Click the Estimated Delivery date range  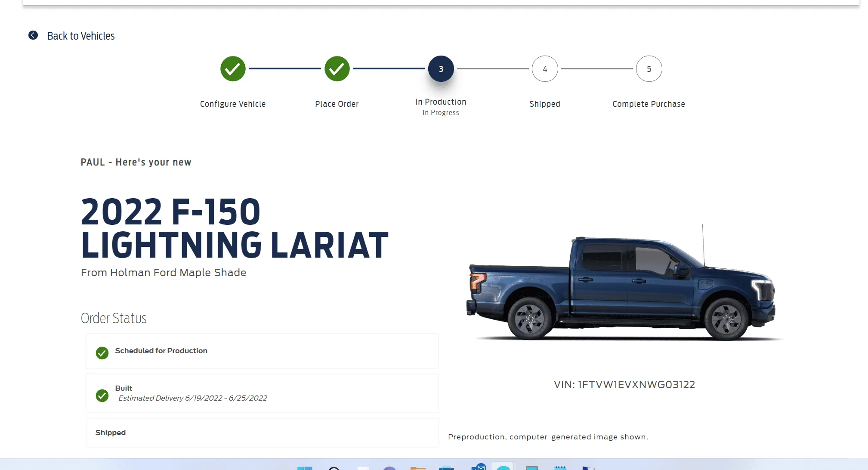pyautogui.click(x=193, y=398)
